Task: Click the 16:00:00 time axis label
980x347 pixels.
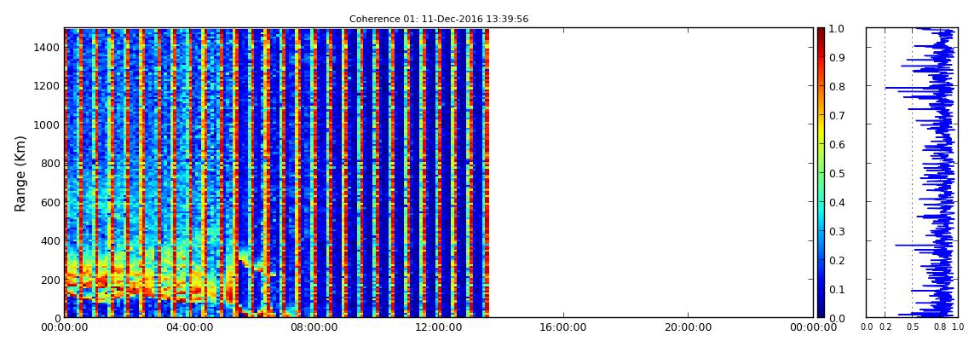Action: tap(563, 327)
